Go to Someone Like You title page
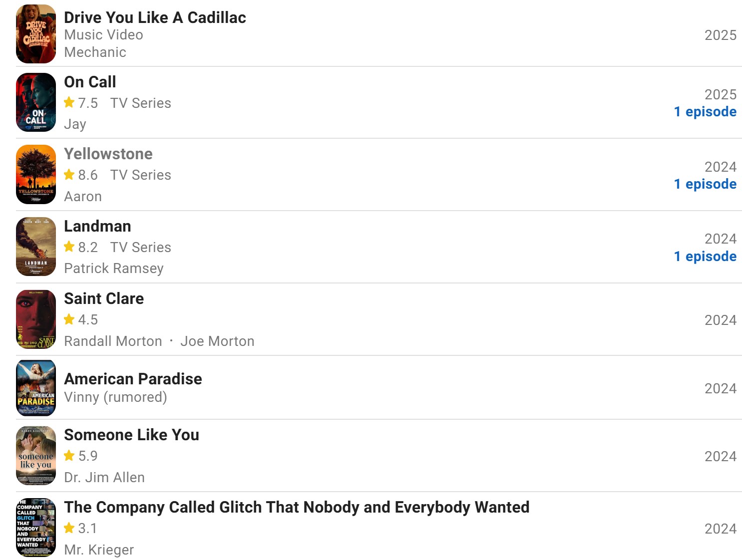 click(131, 435)
